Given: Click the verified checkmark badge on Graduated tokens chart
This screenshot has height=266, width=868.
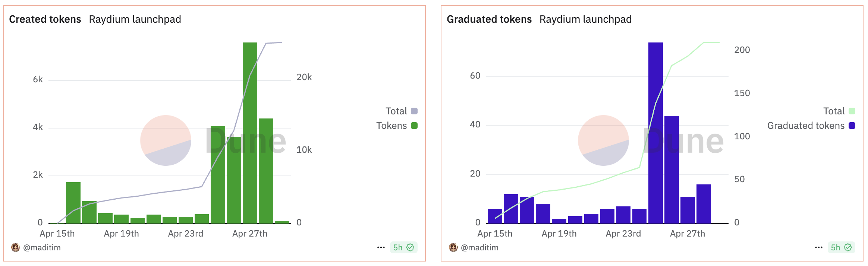Looking at the screenshot, I should [x=848, y=247].
